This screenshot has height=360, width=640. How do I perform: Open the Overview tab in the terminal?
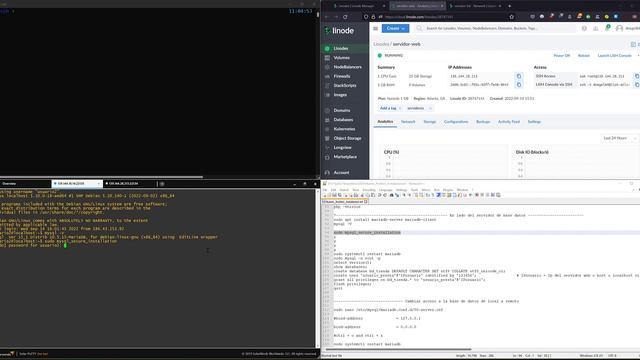[x=9, y=184]
